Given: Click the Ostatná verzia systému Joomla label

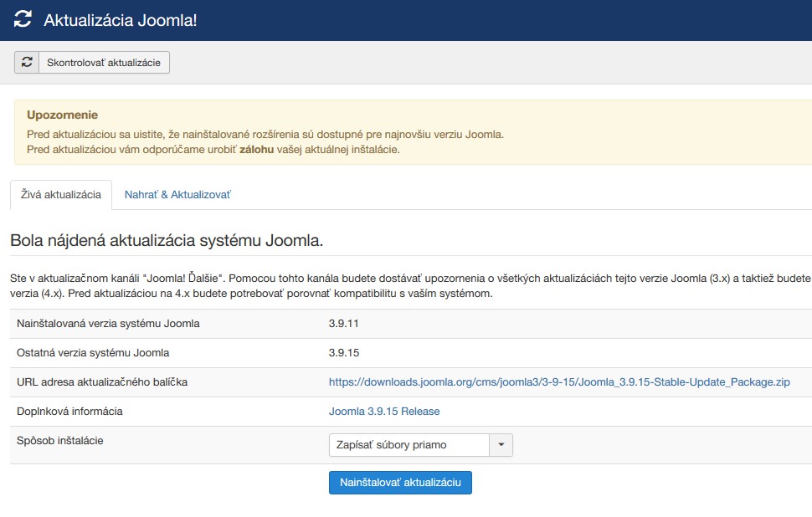Looking at the screenshot, I should point(93,353).
